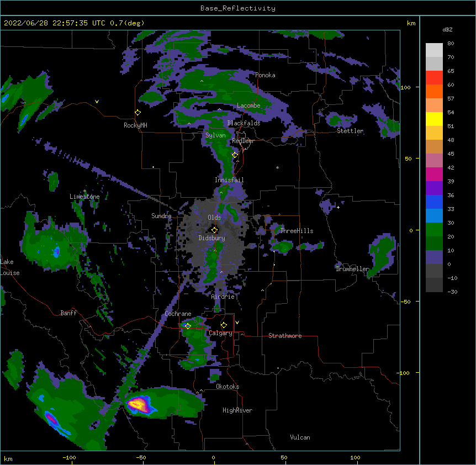Click the RockyMH label
476x465 pixels.
coord(135,125)
